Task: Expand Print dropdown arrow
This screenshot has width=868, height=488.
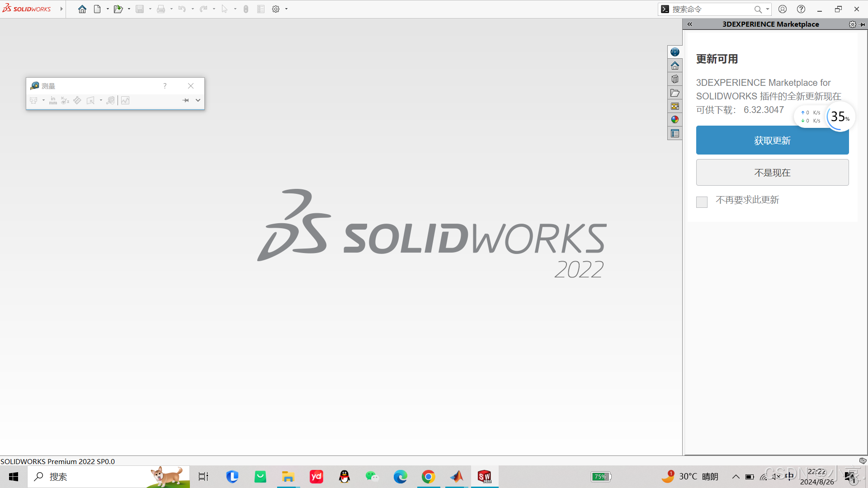Action: coord(171,9)
